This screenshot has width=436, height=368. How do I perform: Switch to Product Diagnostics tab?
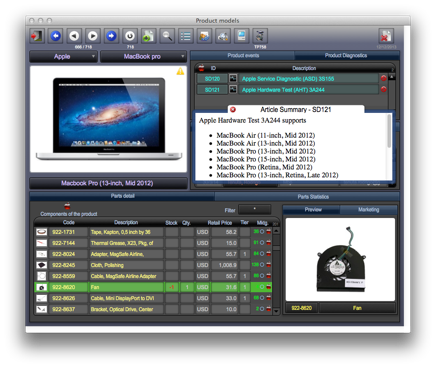[x=346, y=55]
